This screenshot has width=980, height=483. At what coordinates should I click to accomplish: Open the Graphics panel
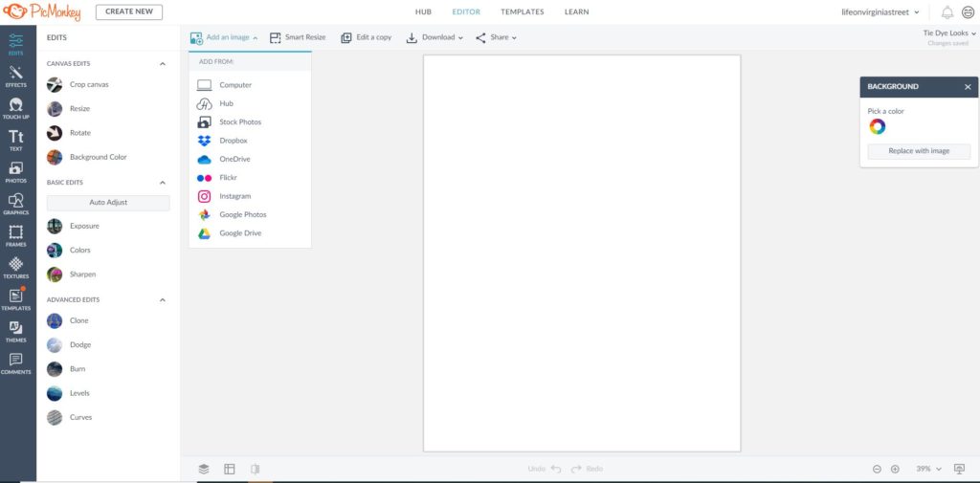point(16,204)
